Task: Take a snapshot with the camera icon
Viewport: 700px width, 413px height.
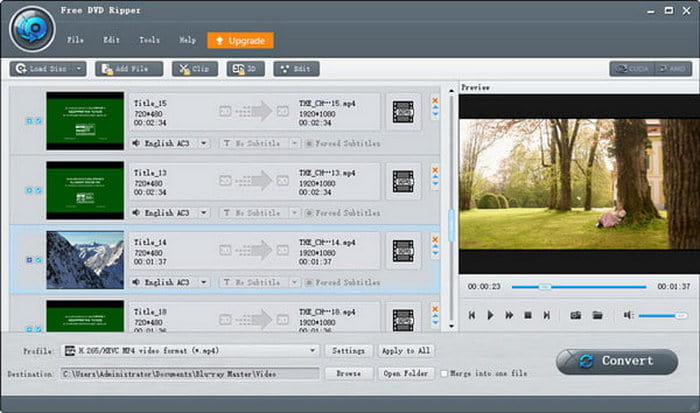Action: [x=575, y=315]
